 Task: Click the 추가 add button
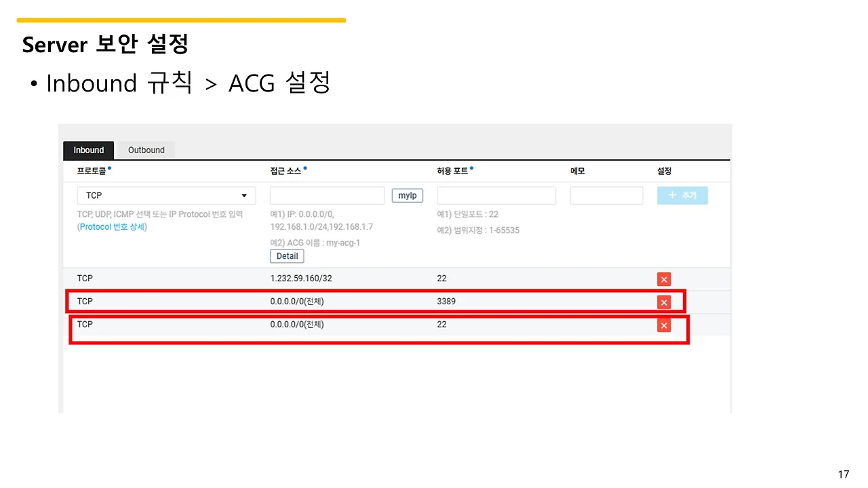click(682, 195)
